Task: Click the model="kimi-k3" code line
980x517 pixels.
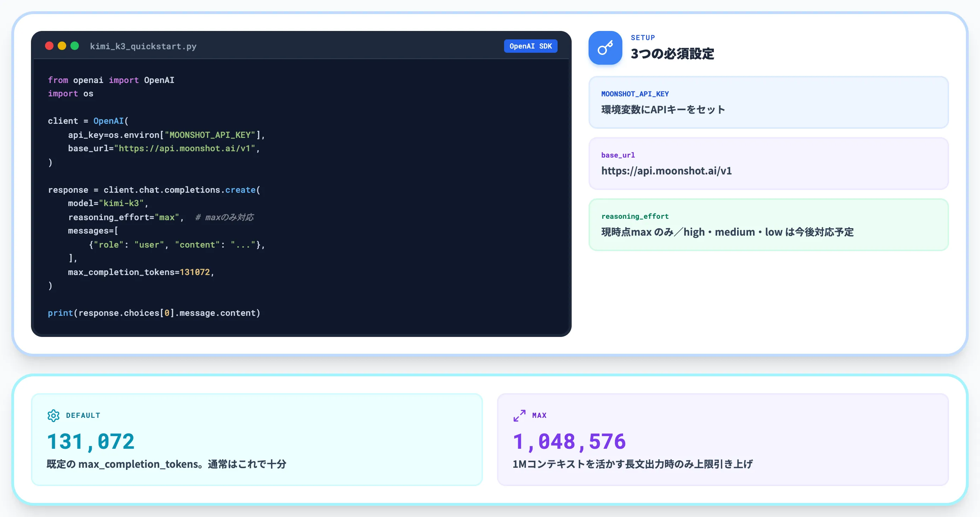Action: click(x=108, y=204)
